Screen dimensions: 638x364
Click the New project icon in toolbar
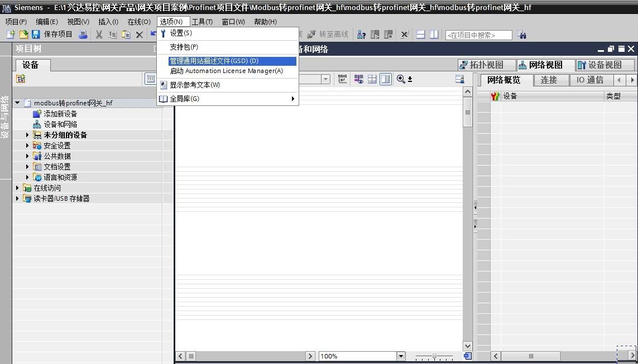point(11,35)
